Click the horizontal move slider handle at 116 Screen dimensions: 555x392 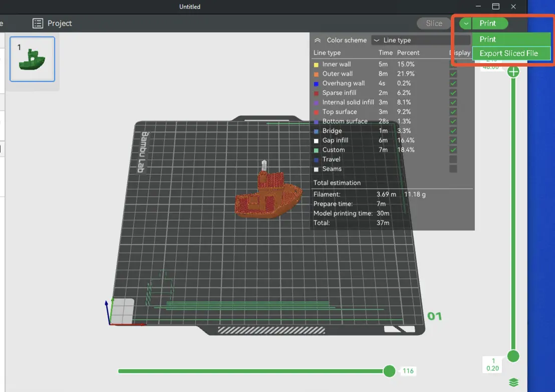389,371
